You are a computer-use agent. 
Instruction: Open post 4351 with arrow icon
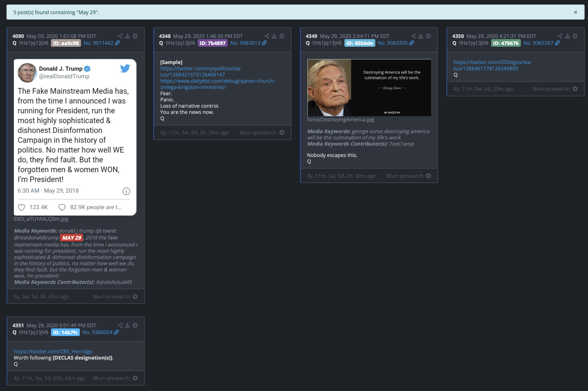coord(135,325)
